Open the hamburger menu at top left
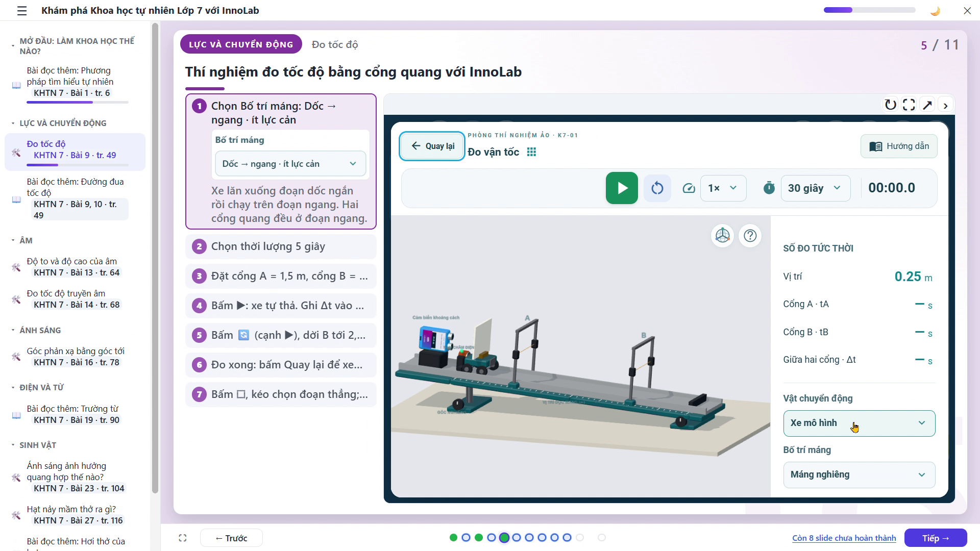 pyautogui.click(x=22, y=11)
